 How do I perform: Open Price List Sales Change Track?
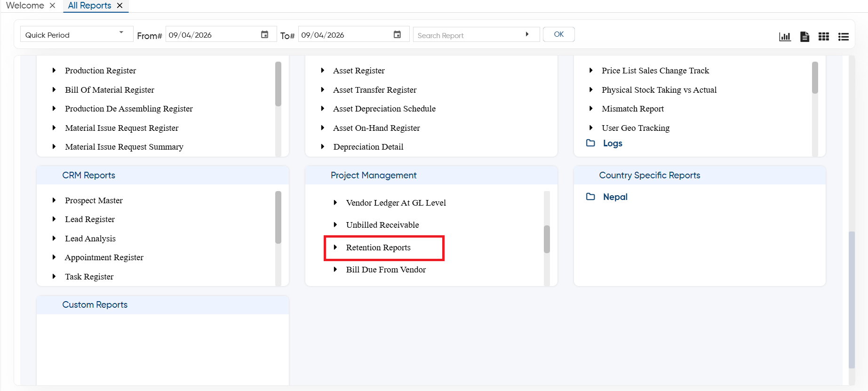(x=655, y=71)
